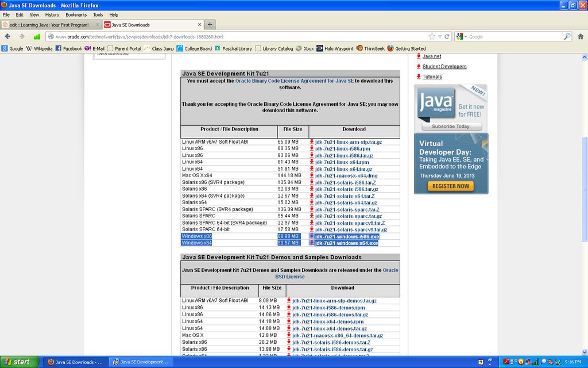
Task: Switch to Learning Java: Your First Program tab
Action: [x=51, y=25]
